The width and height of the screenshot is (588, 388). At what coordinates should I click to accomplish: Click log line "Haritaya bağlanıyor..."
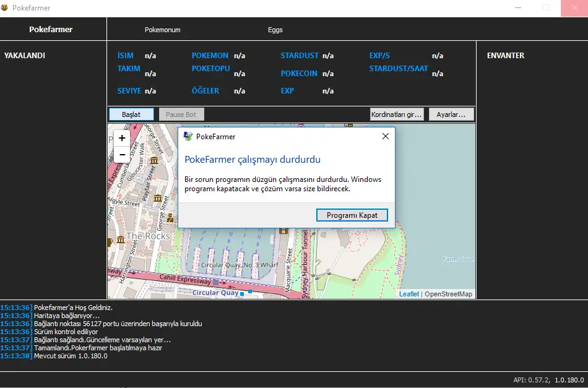click(67, 316)
